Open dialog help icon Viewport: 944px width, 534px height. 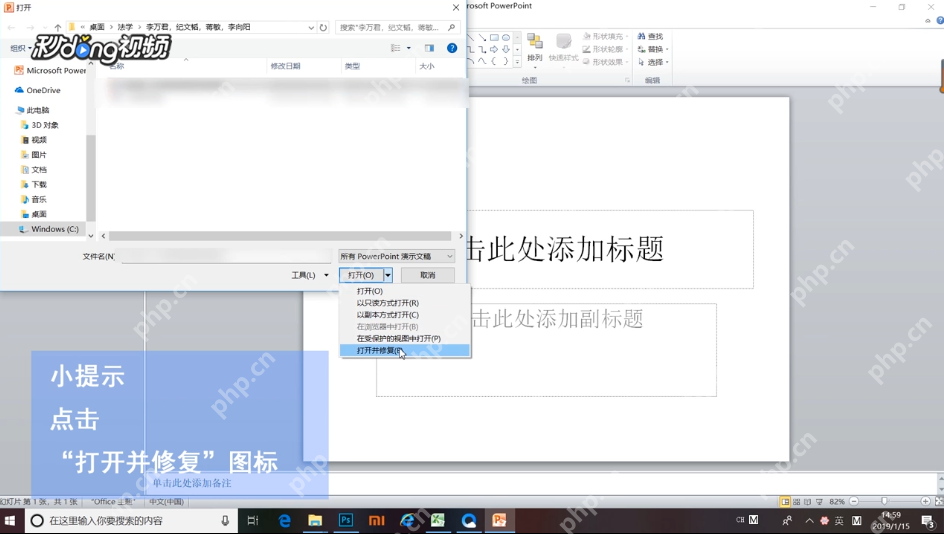tap(452, 48)
